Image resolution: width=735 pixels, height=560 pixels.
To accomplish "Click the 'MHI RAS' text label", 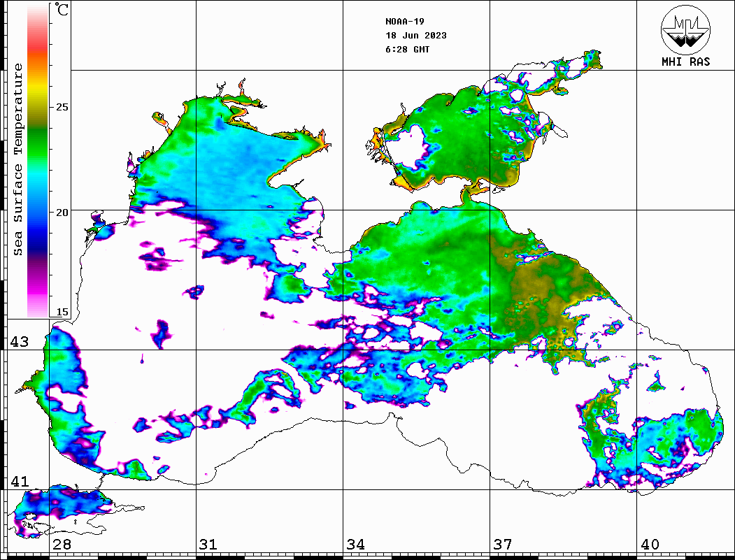I will [686, 62].
